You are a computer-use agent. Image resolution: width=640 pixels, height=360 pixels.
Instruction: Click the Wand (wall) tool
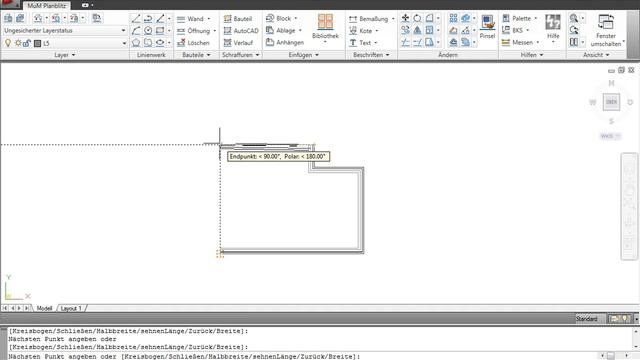pyautogui.click(x=190, y=19)
